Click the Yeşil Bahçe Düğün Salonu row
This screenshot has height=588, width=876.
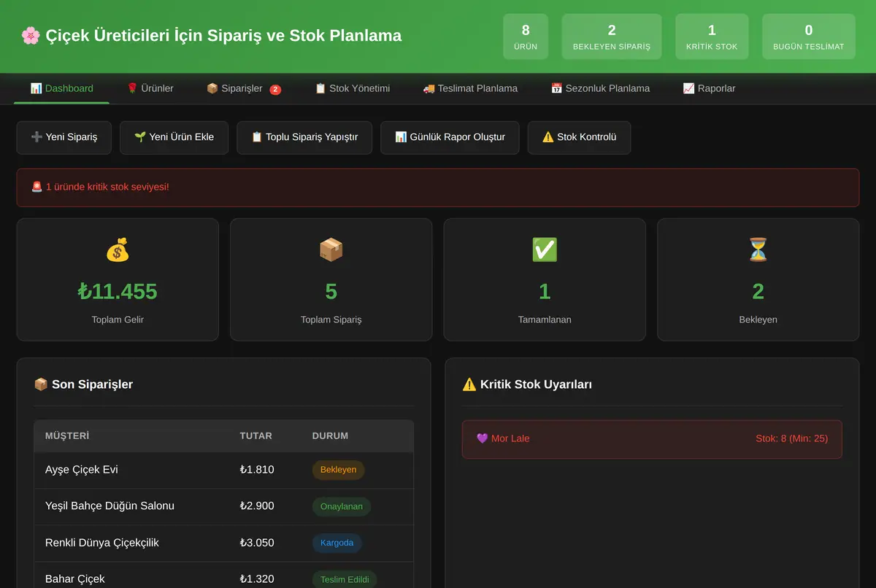click(x=223, y=506)
